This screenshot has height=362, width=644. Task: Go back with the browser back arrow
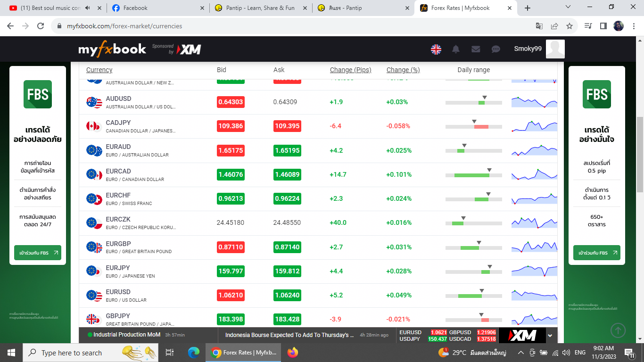[x=10, y=26]
